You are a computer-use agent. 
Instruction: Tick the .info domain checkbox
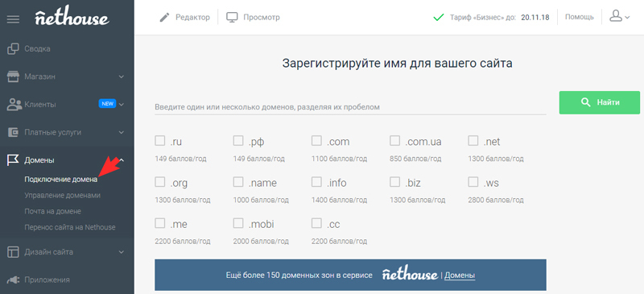pos(316,182)
